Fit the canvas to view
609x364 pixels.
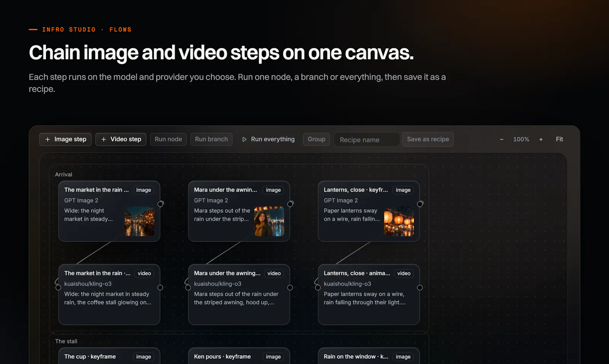[559, 139]
